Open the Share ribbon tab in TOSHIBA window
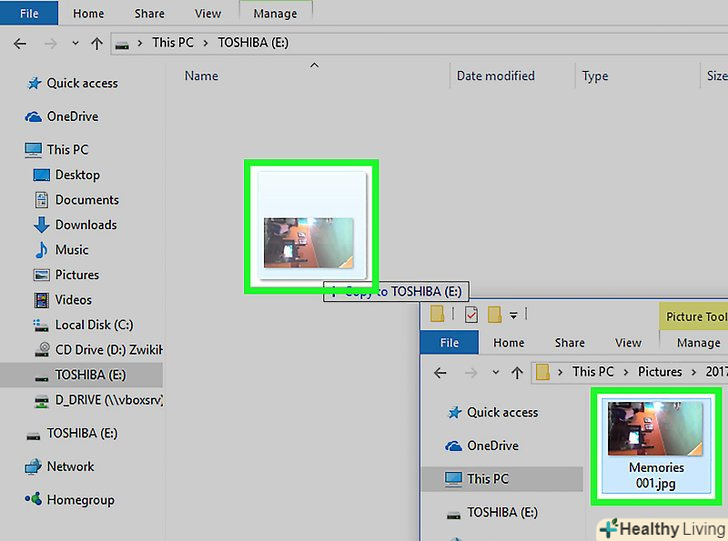Viewport: 728px width, 541px height. 150,13
